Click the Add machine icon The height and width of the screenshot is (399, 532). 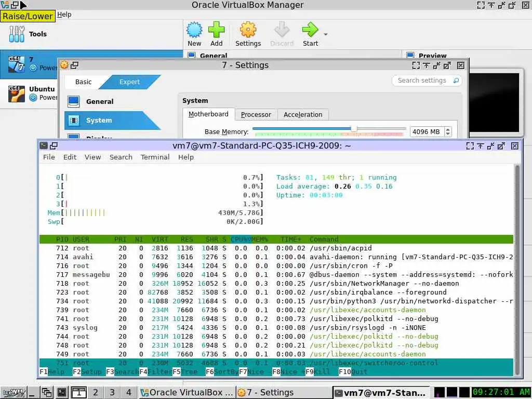click(216, 30)
